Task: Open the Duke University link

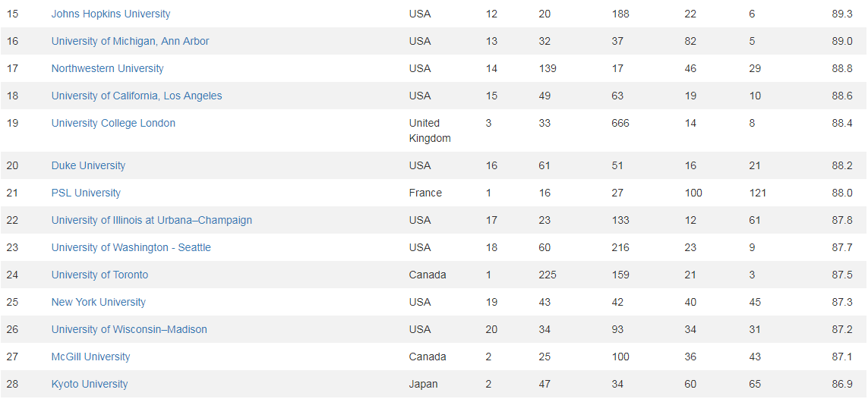Action: click(x=89, y=166)
